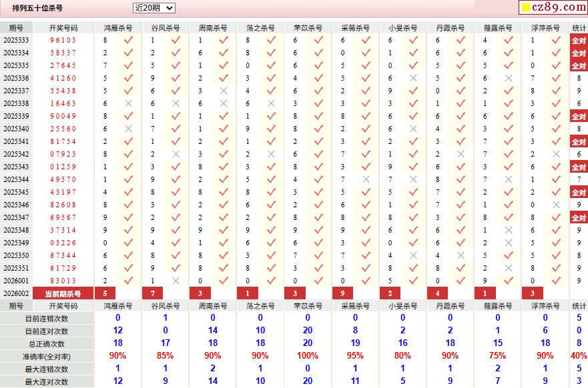Select winning number 83013
Screen dimensions: 588x388
[x=63, y=281]
